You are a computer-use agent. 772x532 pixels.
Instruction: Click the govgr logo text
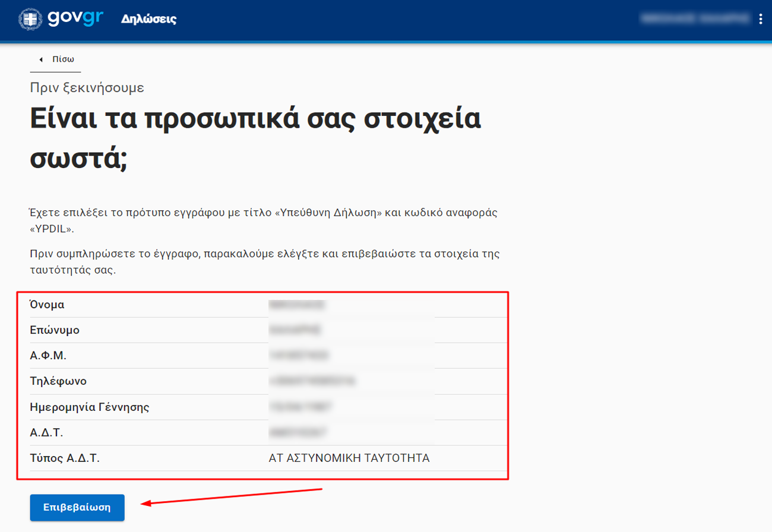point(75,18)
